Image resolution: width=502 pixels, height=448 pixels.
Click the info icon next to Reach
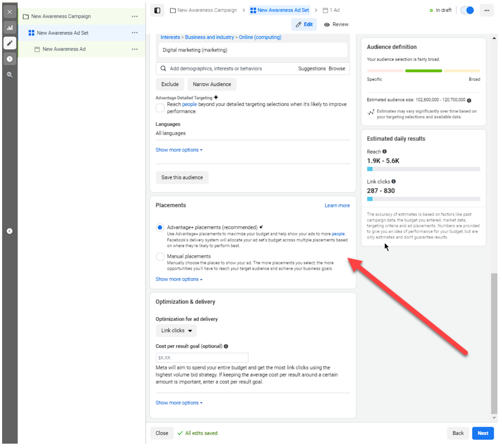pos(385,152)
